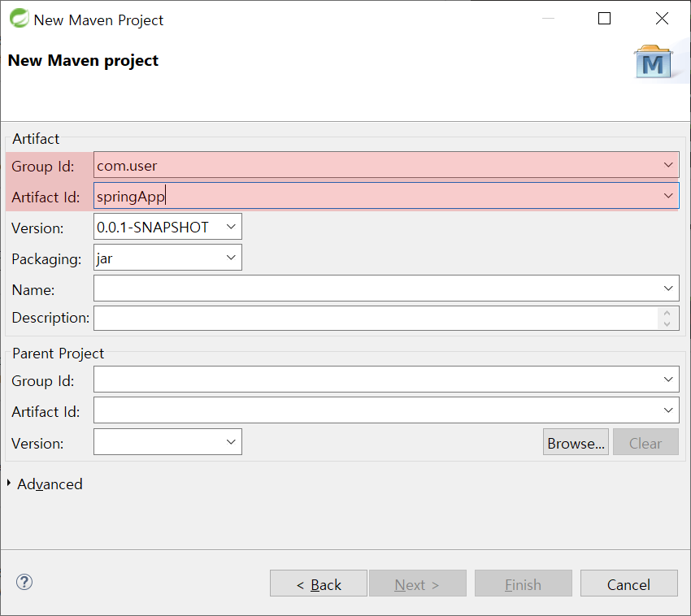
Task: Click the Browse... button
Action: [576, 442]
